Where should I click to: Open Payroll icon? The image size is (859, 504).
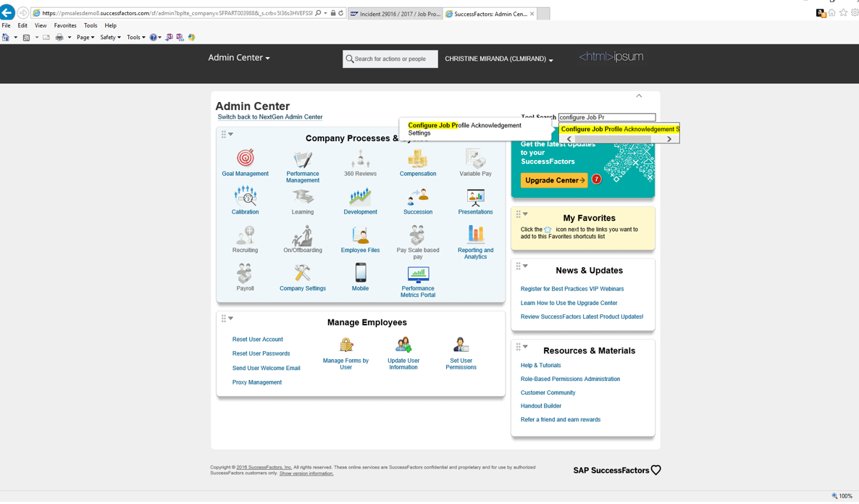click(245, 273)
